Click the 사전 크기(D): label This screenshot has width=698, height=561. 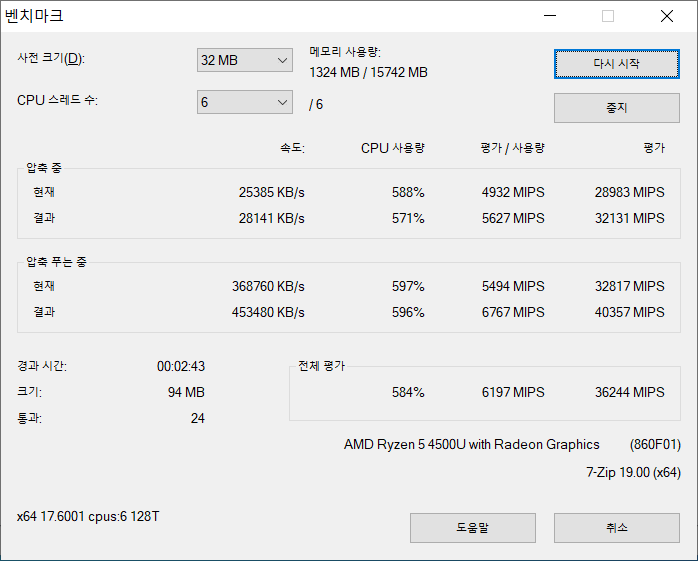coord(51,58)
